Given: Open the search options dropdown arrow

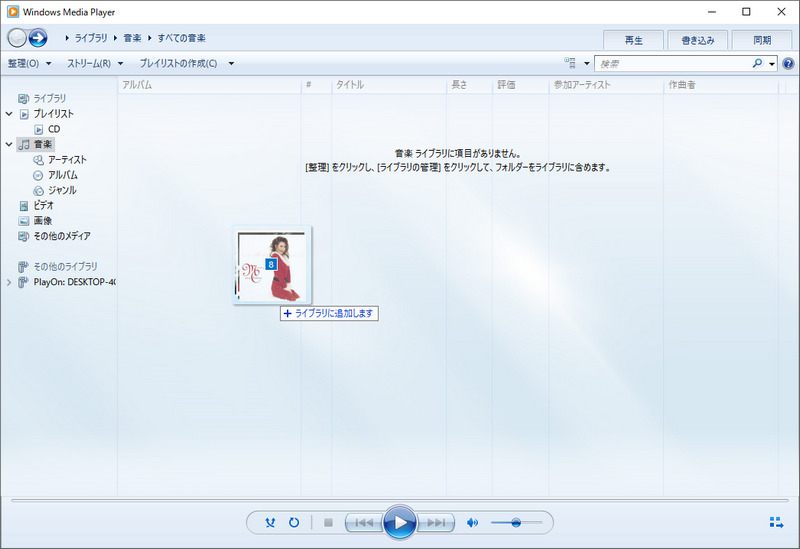Looking at the screenshot, I should tap(772, 64).
